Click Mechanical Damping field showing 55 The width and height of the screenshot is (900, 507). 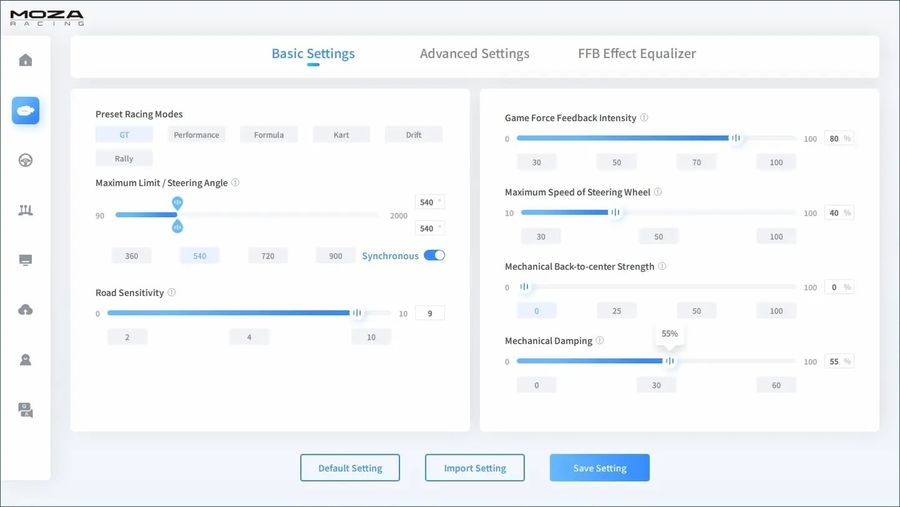point(839,362)
